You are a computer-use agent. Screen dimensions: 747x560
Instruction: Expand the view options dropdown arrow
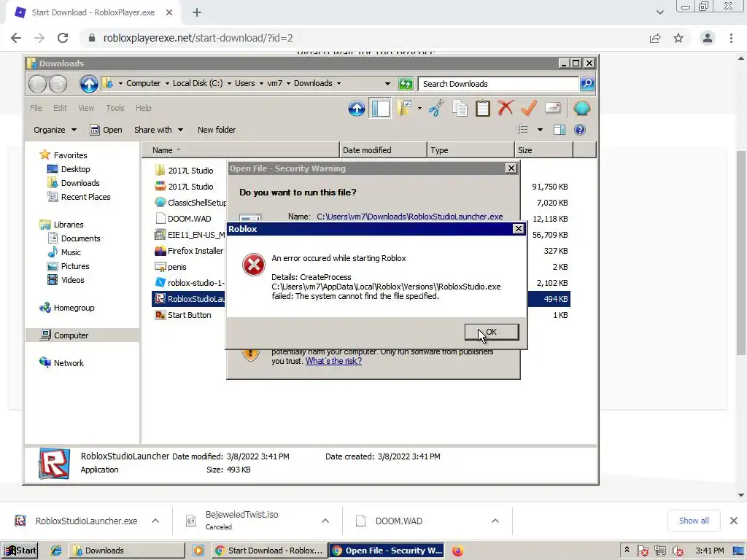(540, 130)
